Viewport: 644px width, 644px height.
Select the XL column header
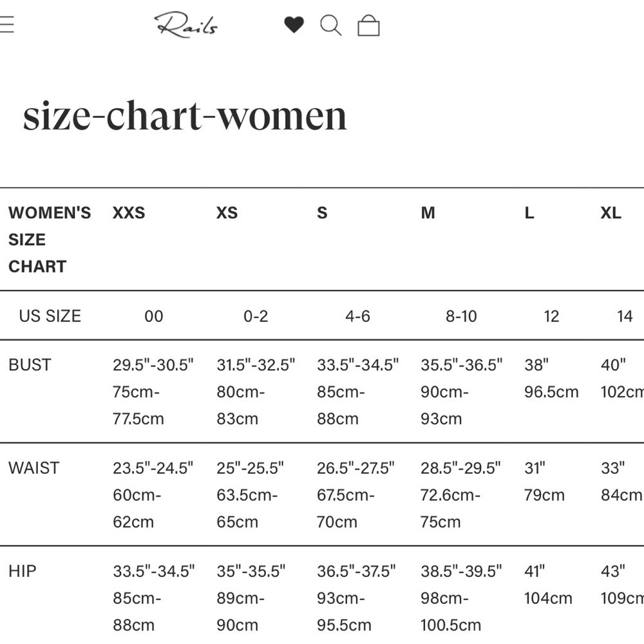611,213
